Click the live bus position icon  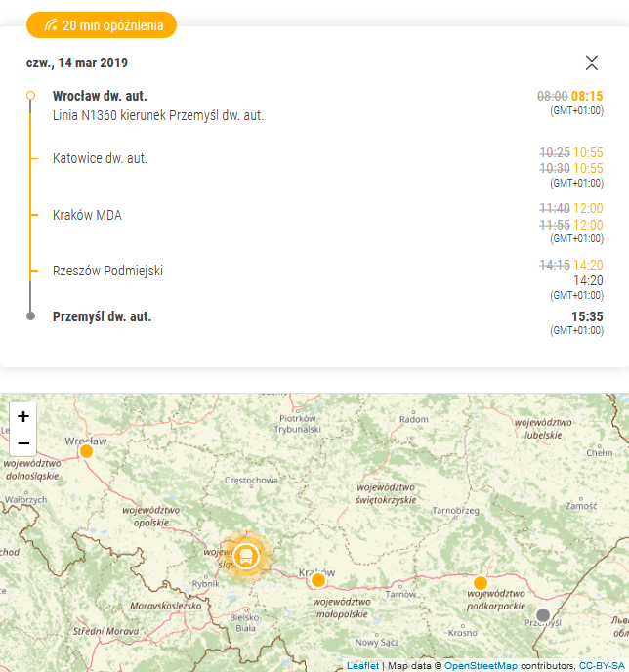pos(246,557)
